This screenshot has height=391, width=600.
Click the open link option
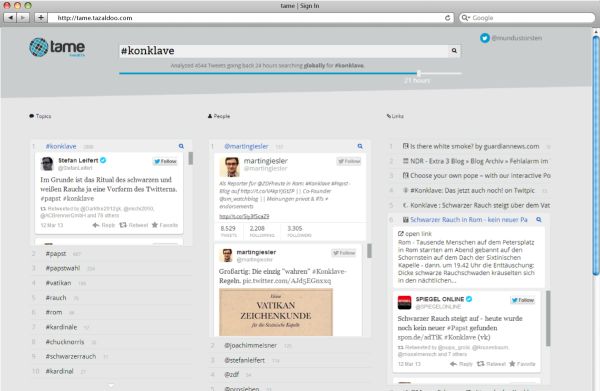415,234
